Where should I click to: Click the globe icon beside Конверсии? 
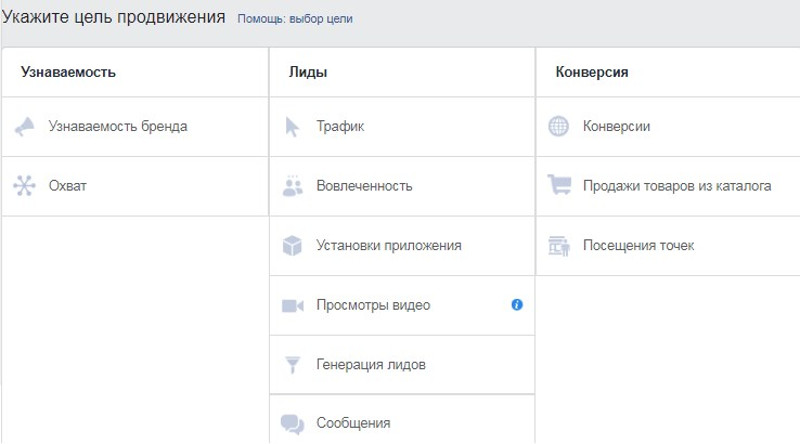coord(558,126)
